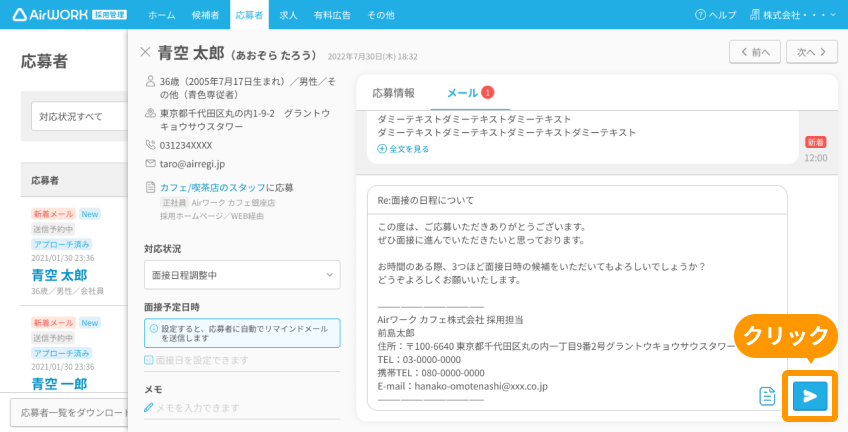Viewport: 848px width, 432px height.
Task: Click the 応募者 column header in list
Action: point(45,181)
